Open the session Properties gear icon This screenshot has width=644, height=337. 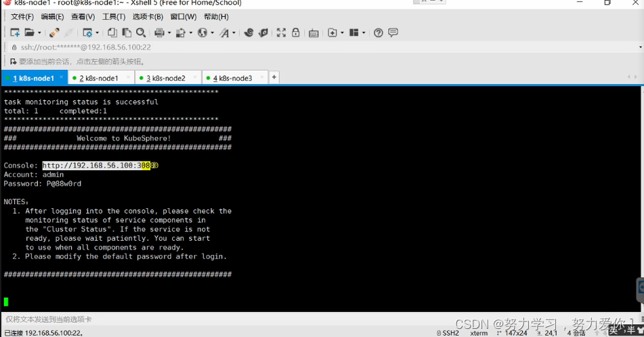pyautogui.click(x=87, y=33)
